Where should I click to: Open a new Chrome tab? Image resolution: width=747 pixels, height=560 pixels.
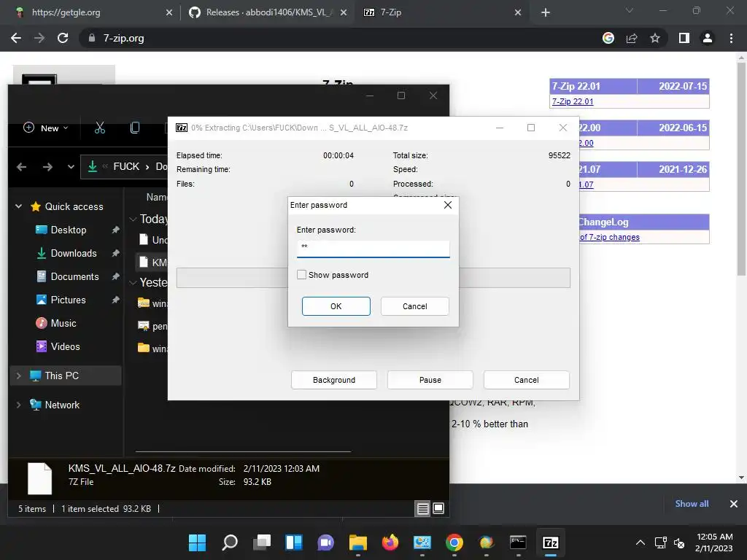[x=546, y=12]
